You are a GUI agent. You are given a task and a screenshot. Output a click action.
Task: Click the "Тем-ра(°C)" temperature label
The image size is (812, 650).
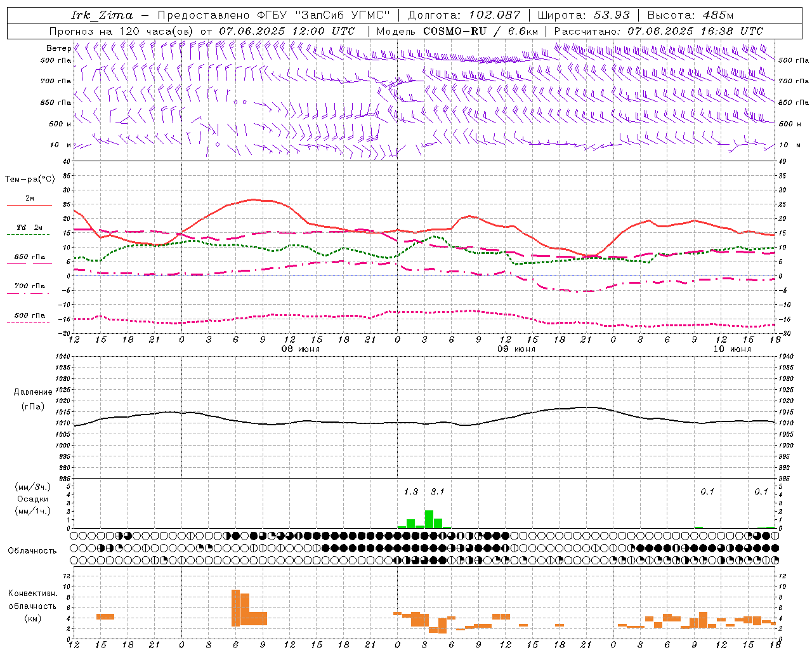[x=30, y=180]
